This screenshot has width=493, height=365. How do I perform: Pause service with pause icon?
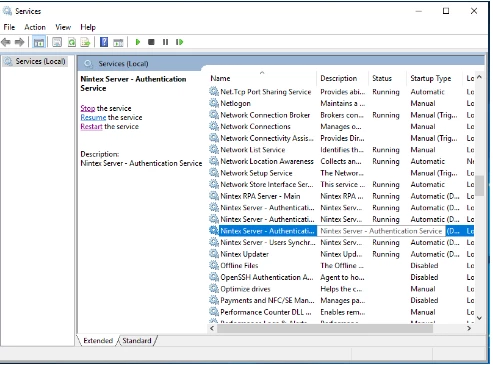point(165,42)
